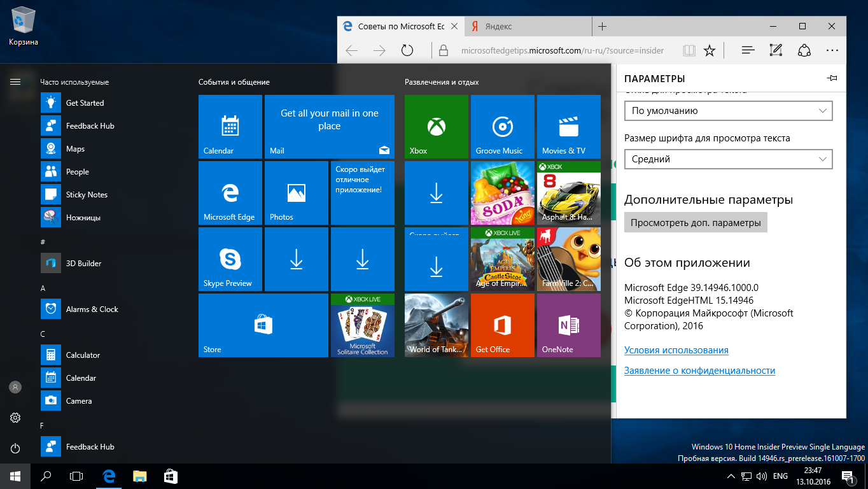This screenshot has width=868, height=489.
Task: Show hidden system tray icons
Action: coord(731,476)
